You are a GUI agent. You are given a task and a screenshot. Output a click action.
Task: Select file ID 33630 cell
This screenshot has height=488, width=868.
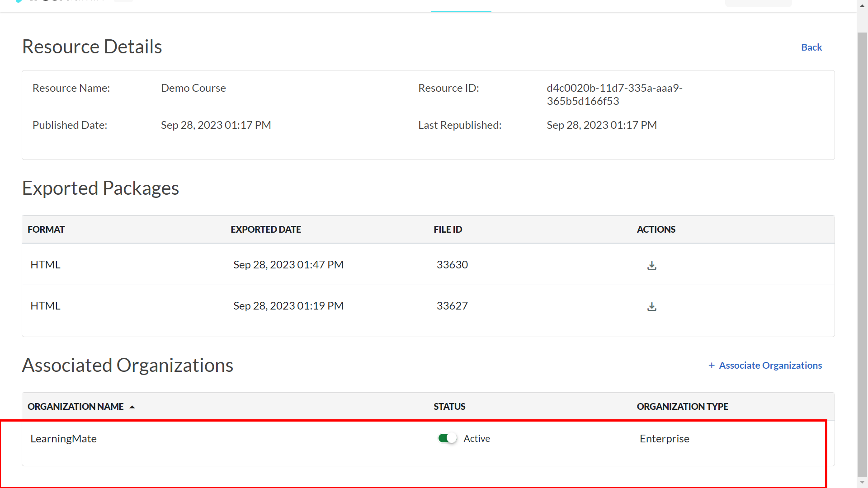click(x=452, y=265)
